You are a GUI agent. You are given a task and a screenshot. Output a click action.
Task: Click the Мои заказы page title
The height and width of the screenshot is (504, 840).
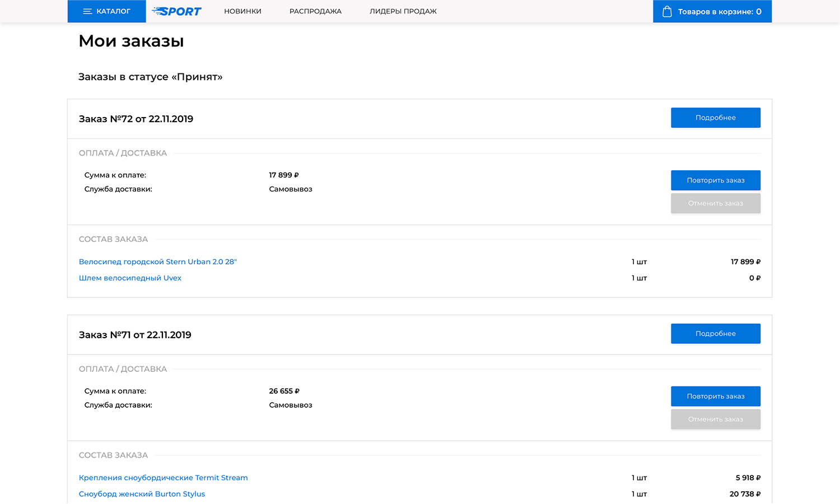point(131,41)
